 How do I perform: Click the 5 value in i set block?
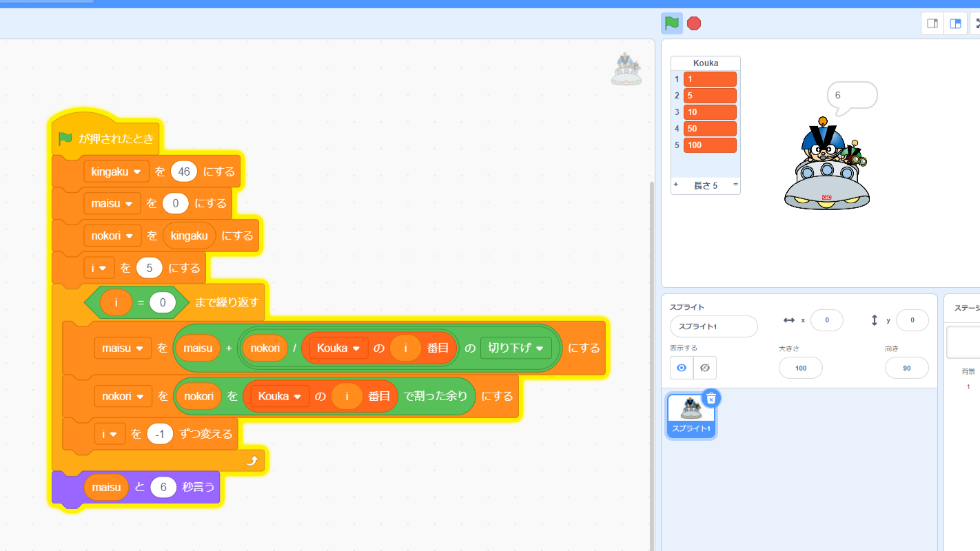[x=150, y=268]
